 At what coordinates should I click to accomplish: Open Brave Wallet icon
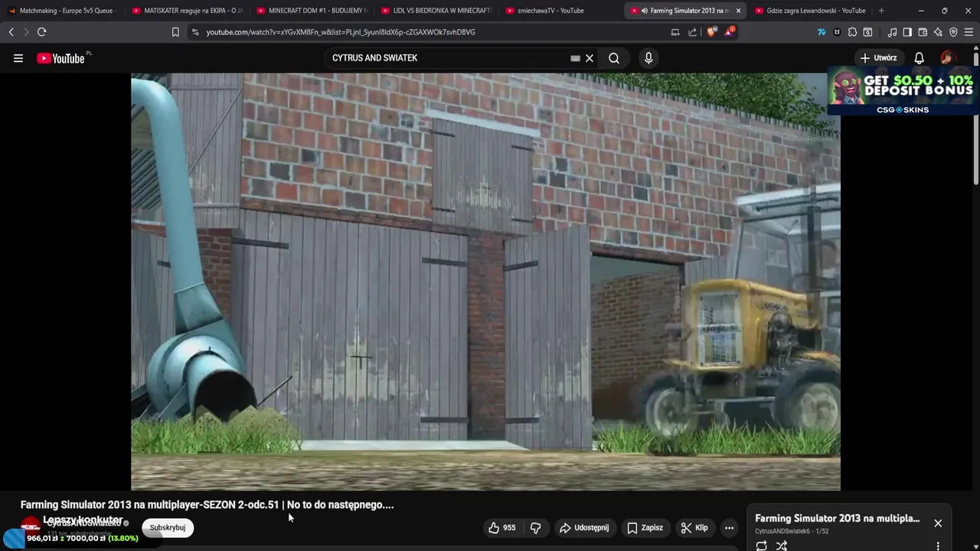[923, 32]
